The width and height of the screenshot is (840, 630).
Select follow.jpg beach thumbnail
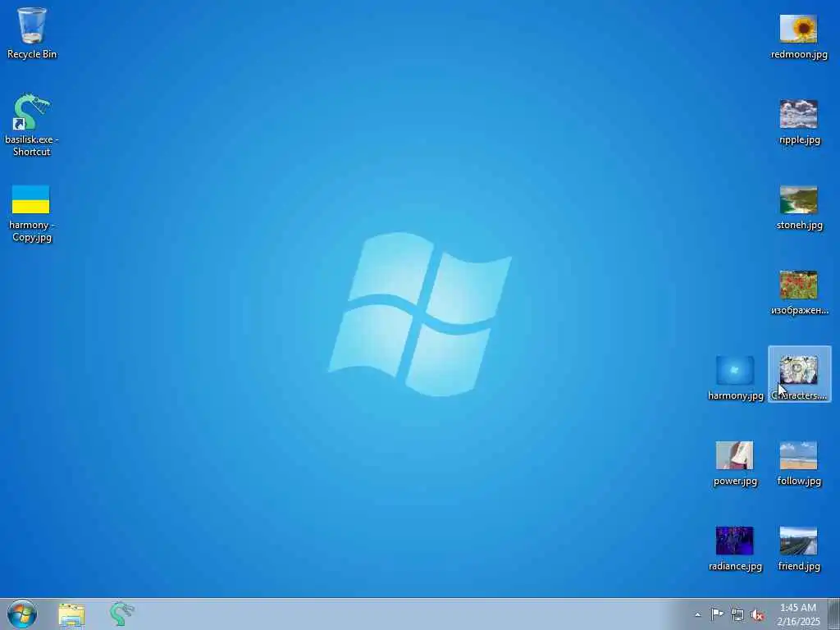pos(798,455)
